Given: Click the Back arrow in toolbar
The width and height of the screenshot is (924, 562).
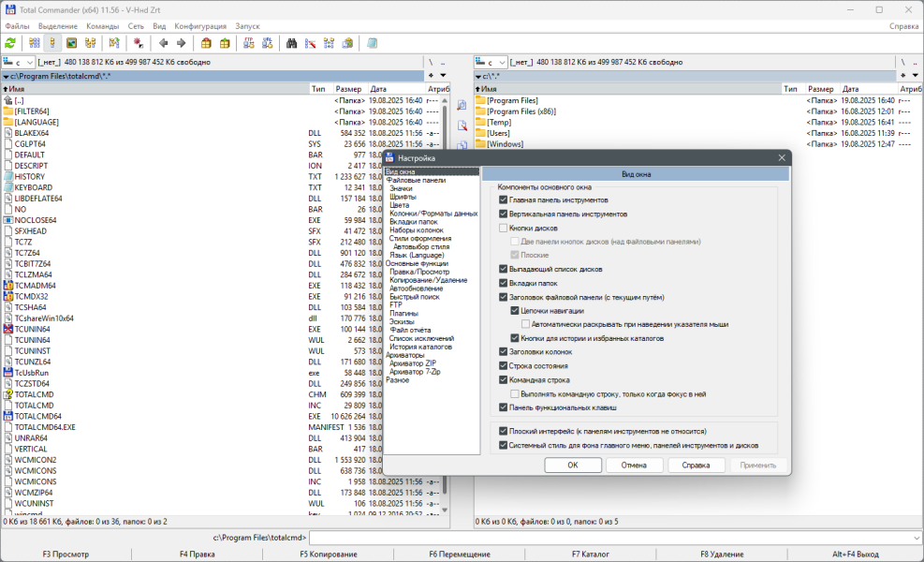Looking at the screenshot, I should point(164,43).
